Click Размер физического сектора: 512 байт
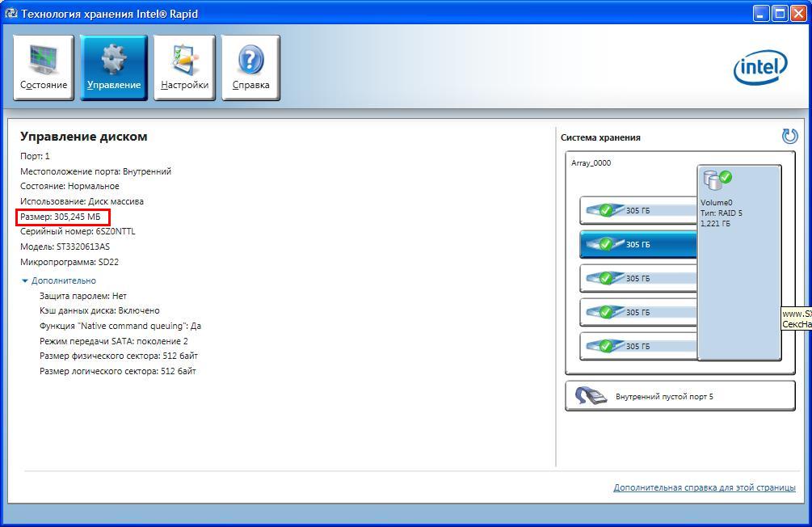 [119, 356]
